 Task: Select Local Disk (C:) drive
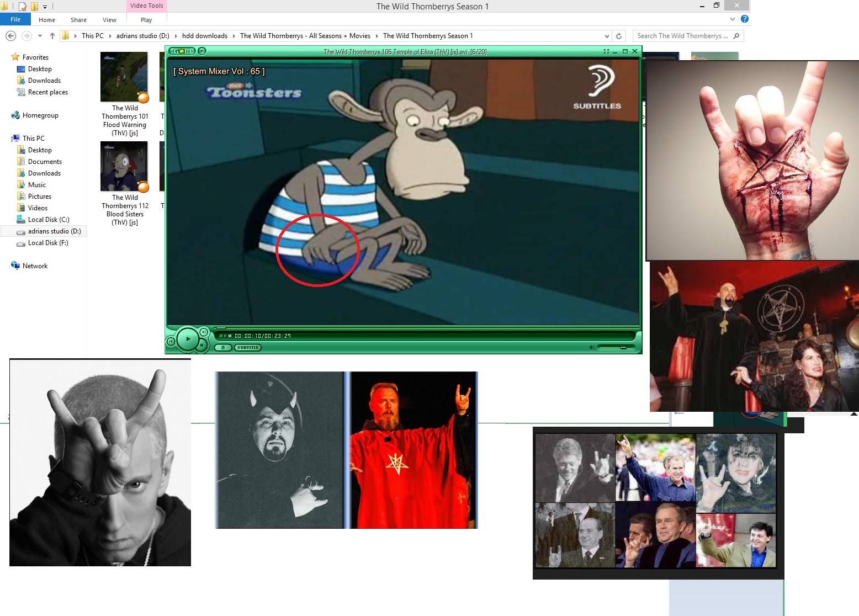tap(49, 220)
